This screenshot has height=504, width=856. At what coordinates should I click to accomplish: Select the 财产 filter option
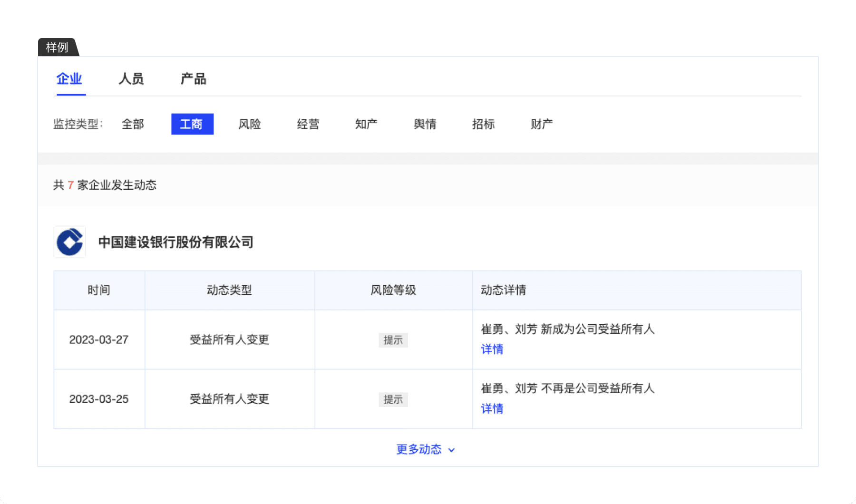[542, 124]
